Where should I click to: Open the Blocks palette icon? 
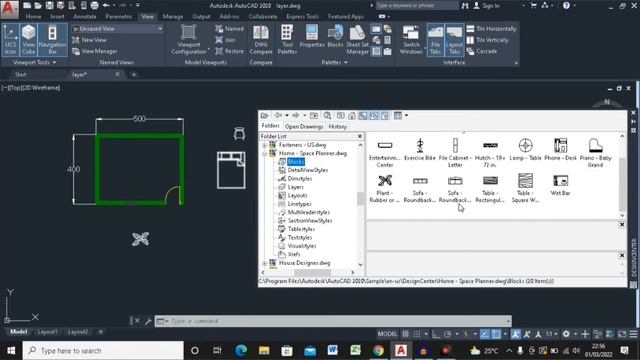pos(335,37)
